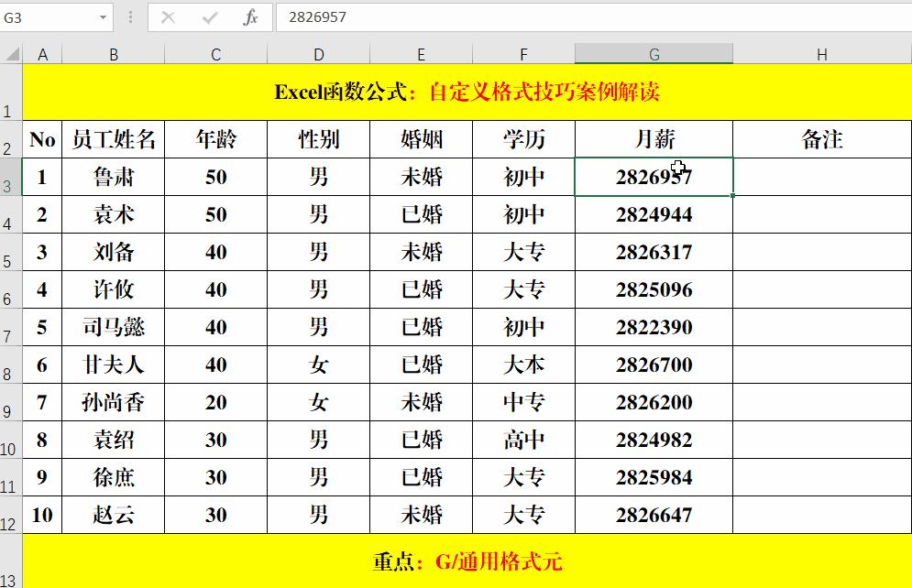Click the Select All corner button above row 1

tap(11, 52)
